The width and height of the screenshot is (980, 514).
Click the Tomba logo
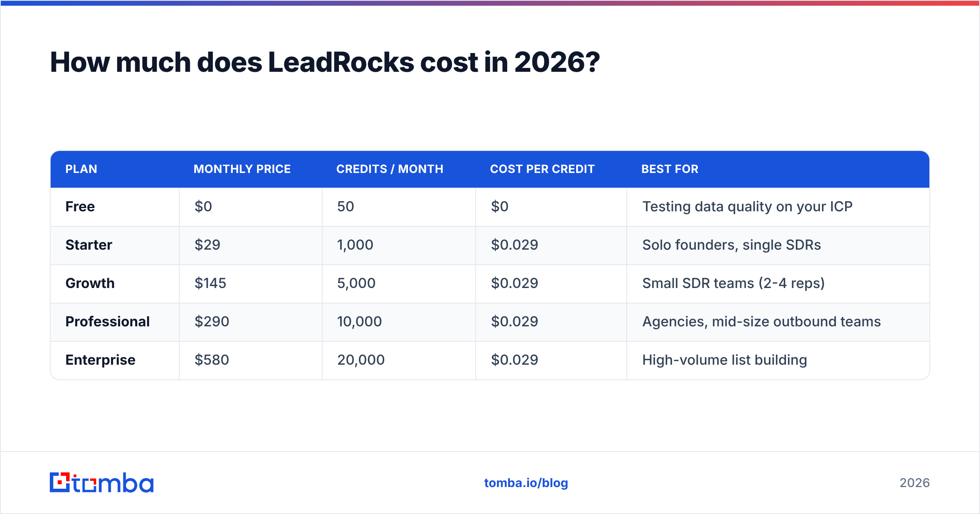pos(102,483)
